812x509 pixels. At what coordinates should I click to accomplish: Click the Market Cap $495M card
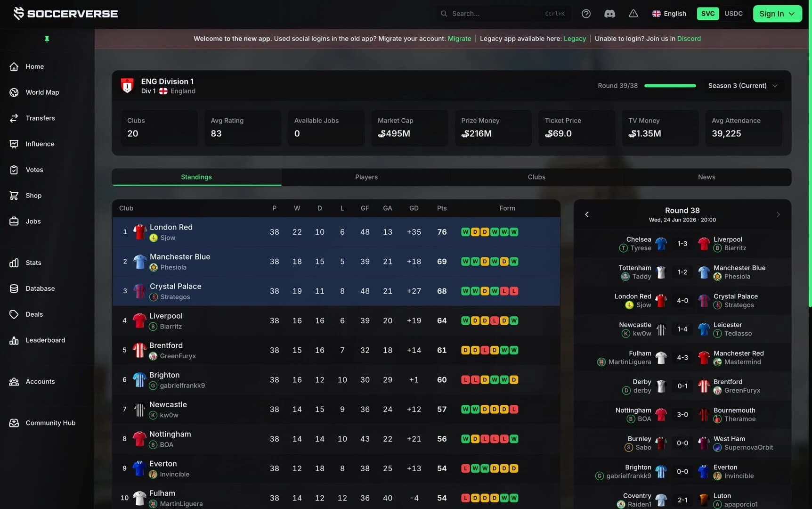tap(409, 128)
